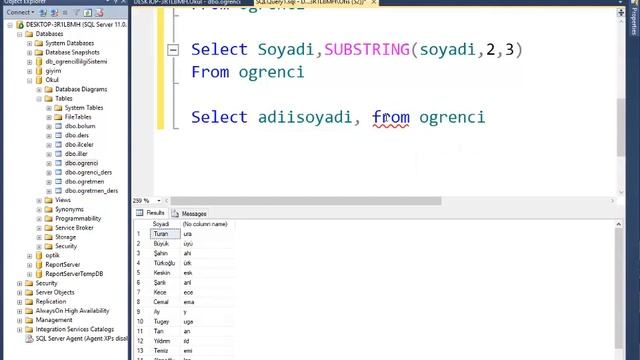Viewport: 640px width, 360px height.
Task: Collapse the Databases folder
Action: point(20,34)
